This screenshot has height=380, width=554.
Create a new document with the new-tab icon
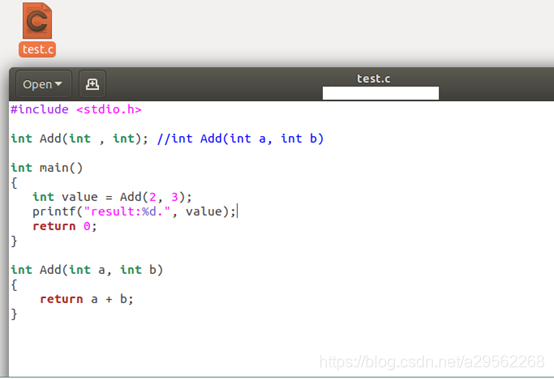click(92, 84)
